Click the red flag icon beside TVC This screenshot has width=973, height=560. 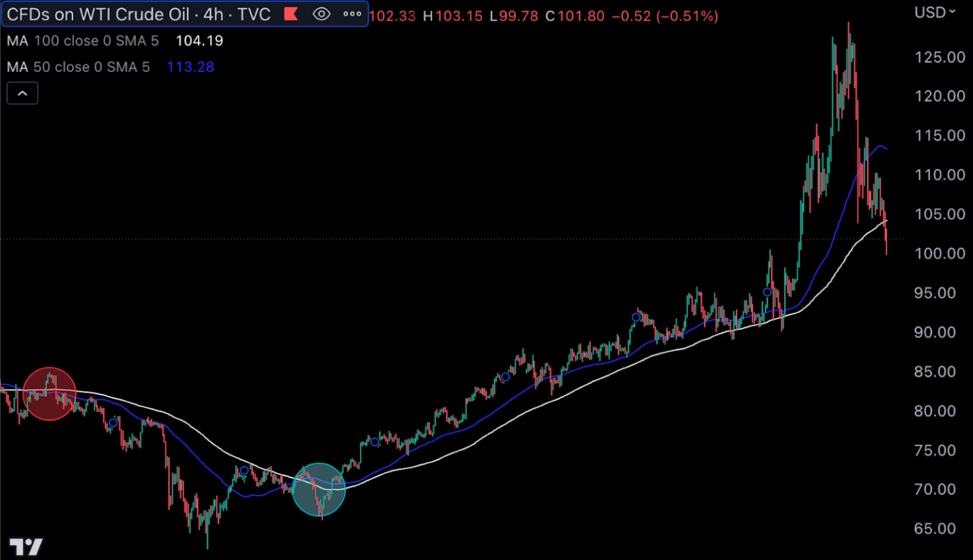[x=291, y=14]
